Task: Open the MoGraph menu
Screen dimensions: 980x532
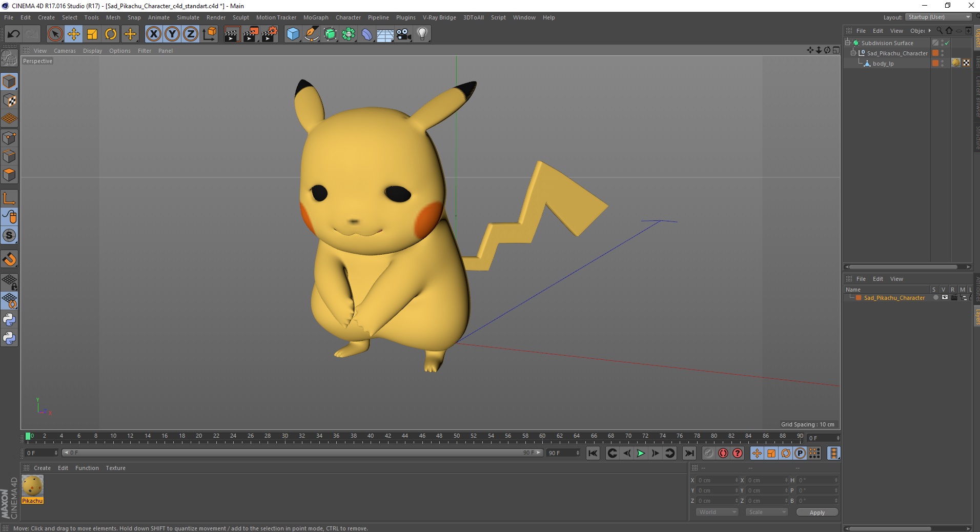Action: 316,17
